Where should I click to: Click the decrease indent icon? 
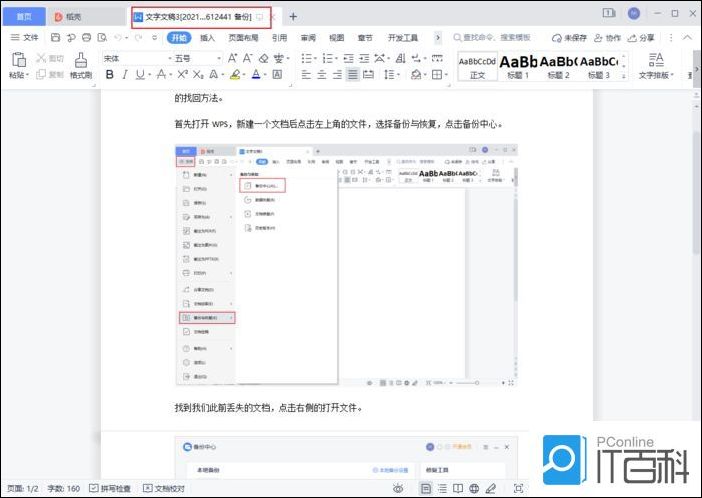(348, 58)
